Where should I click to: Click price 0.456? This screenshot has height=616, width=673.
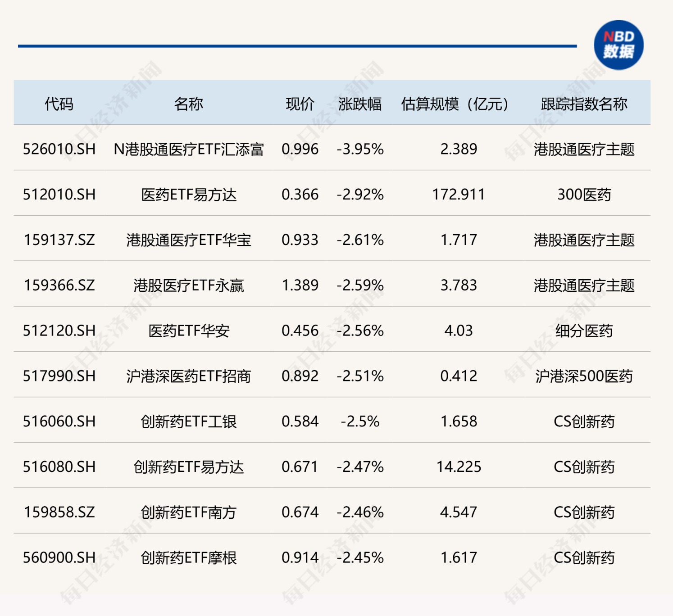click(300, 331)
